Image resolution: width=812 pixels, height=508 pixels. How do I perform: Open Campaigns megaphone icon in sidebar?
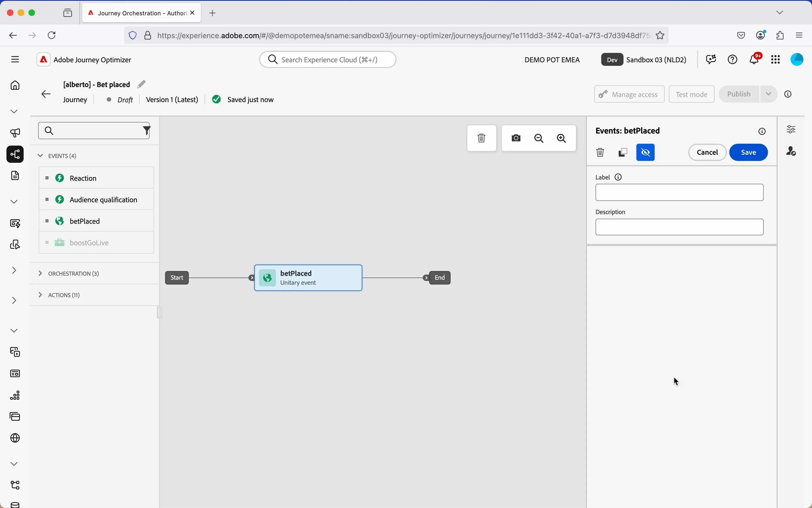(x=15, y=133)
